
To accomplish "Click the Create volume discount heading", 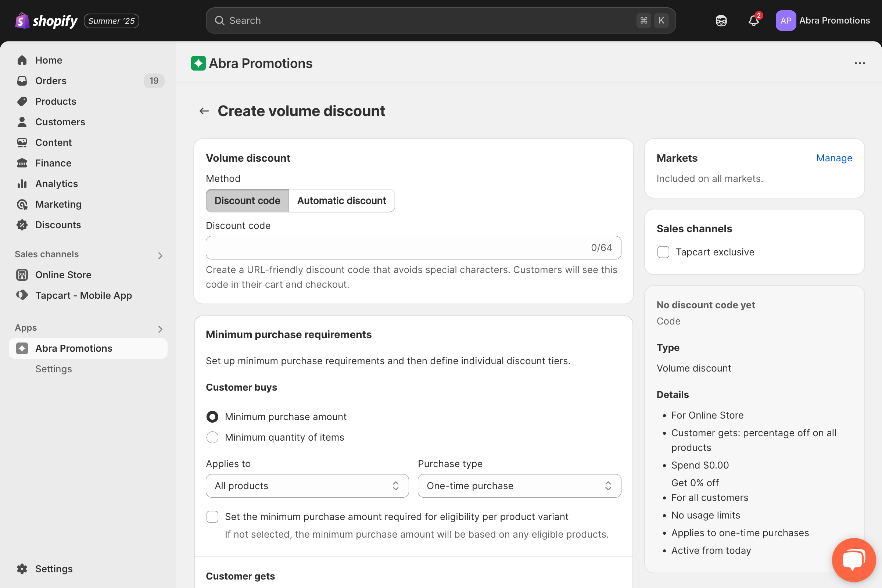I will click(301, 111).
